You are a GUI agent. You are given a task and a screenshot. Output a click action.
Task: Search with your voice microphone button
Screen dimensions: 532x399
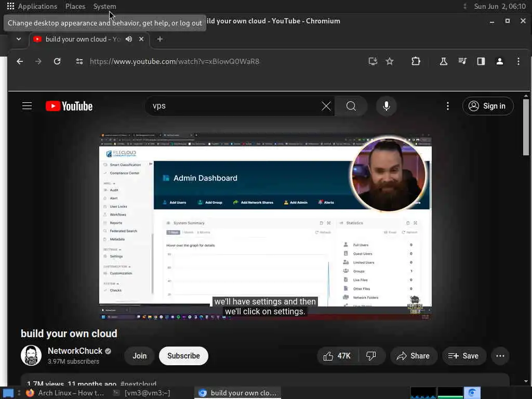386,106
